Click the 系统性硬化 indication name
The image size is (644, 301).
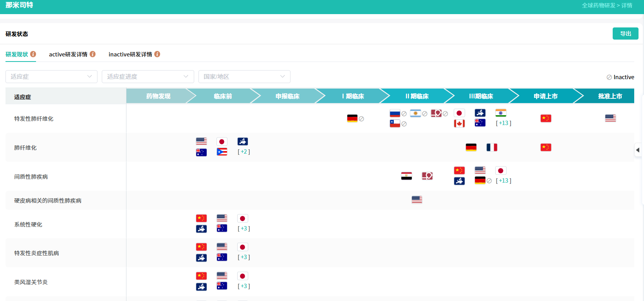(x=28, y=225)
